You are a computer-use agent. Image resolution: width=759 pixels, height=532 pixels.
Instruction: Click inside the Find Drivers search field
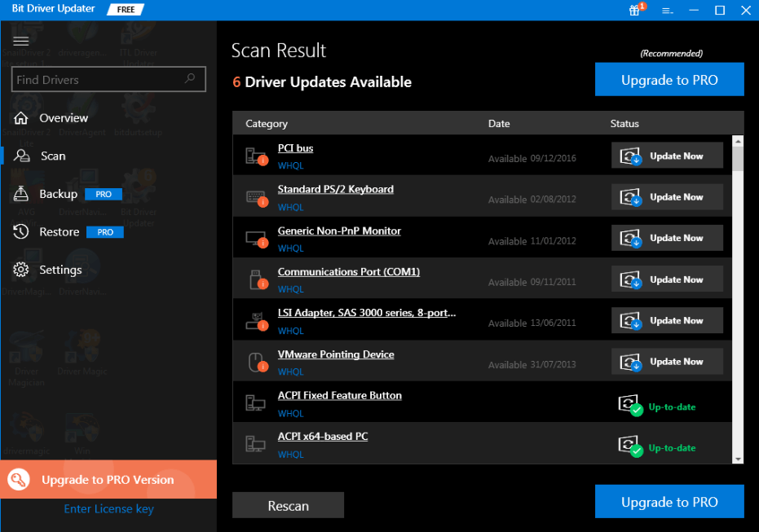tap(106, 79)
